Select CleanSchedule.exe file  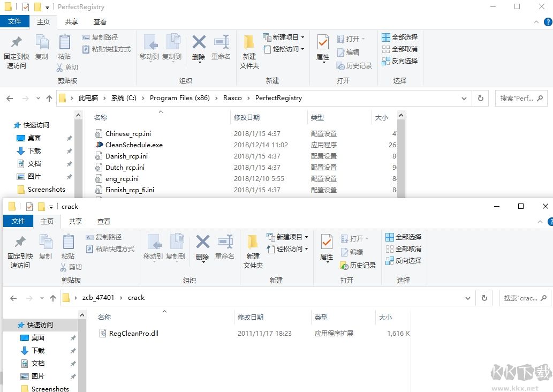[x=134, y=145]
